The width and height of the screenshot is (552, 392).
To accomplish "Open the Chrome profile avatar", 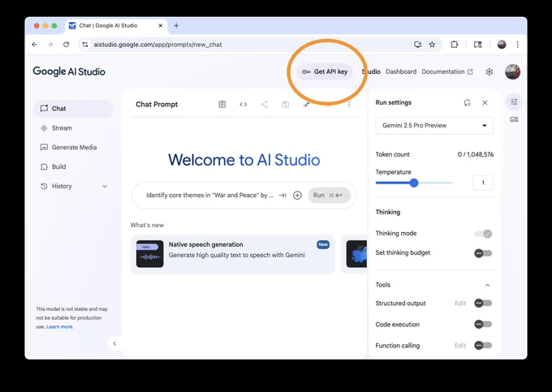I will pos(502,45).
